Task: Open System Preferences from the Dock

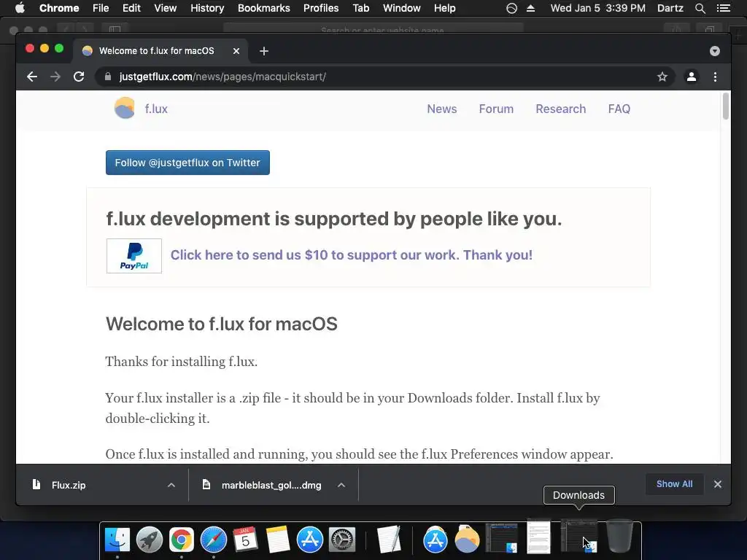Action: coord(342,540)
